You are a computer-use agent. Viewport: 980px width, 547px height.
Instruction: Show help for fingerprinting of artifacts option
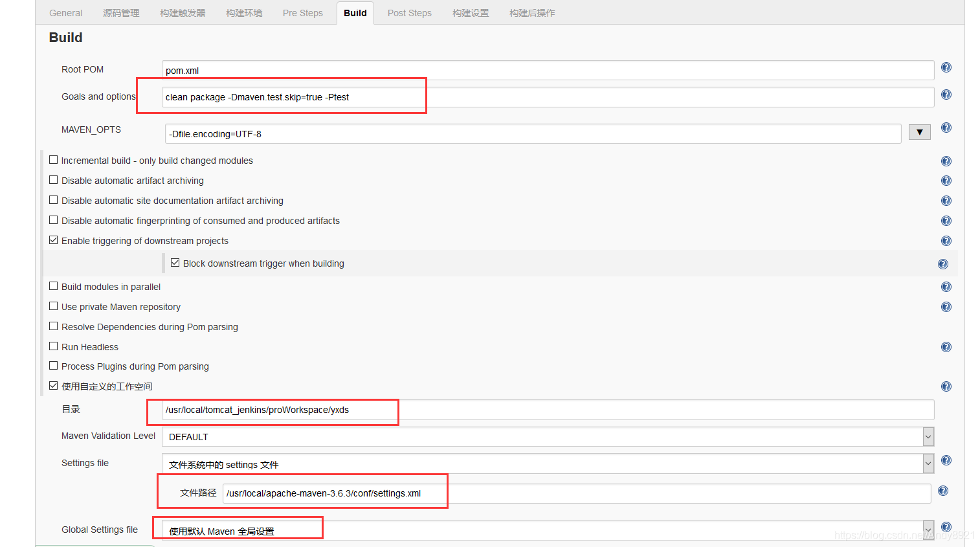tap(946, 221)
